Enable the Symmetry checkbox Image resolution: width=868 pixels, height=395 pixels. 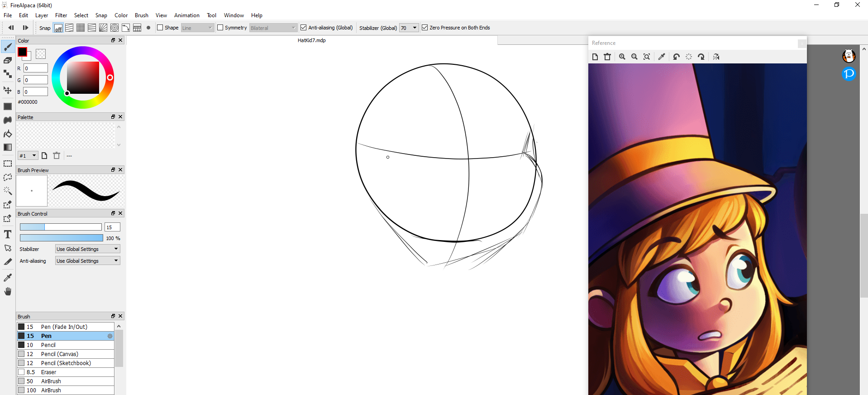pyautogui.click(x=220, y=28)
